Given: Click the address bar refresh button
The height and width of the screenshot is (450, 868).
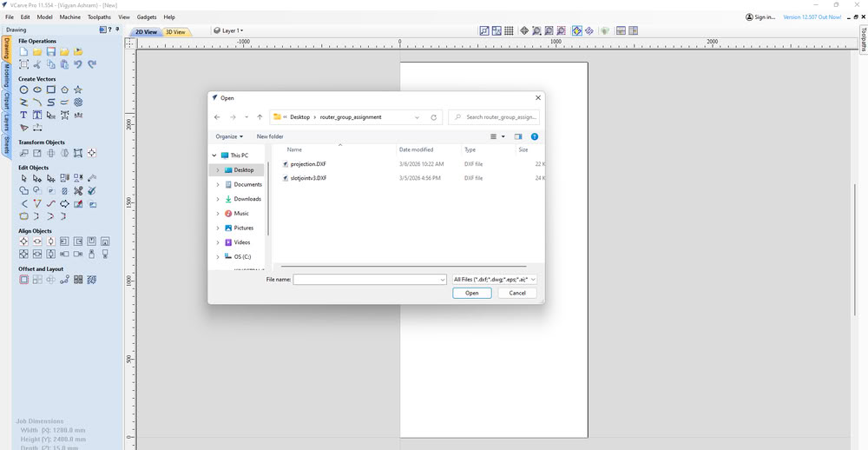Looking at the screenshot, I should coord(433,117).
